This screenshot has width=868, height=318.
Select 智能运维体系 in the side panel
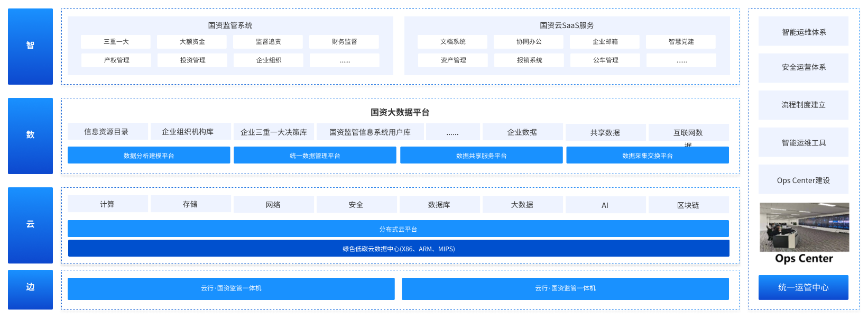coord(804,32)
